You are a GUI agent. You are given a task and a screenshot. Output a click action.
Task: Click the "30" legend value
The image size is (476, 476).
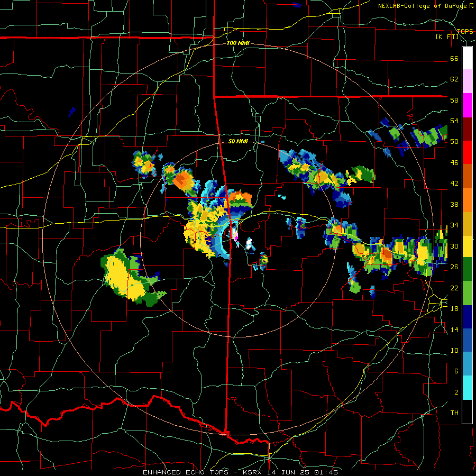click(454, 246)
